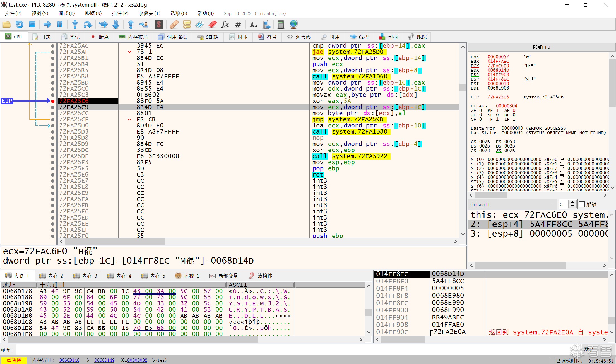The width and height of the screenshot is (616, 364).
Task: Toggle the breakpoint bullet at address 72FA25D0
Action: [53, 126]
